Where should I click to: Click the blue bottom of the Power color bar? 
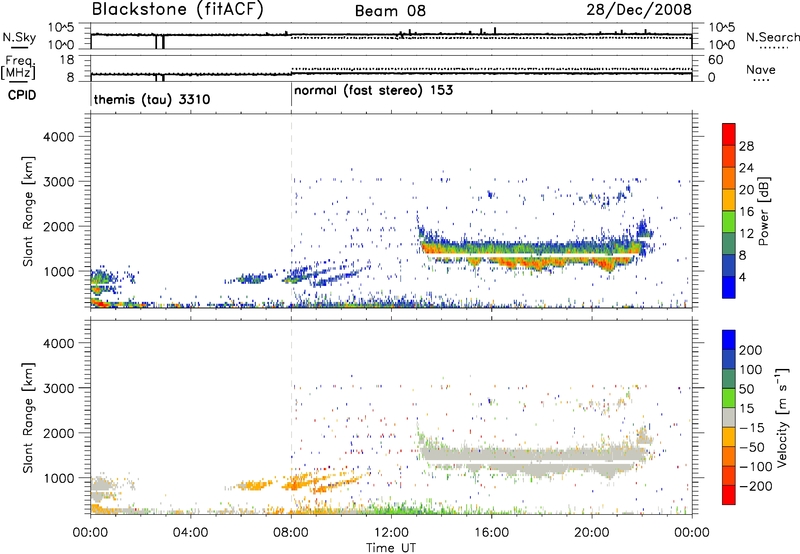point(729,287)
